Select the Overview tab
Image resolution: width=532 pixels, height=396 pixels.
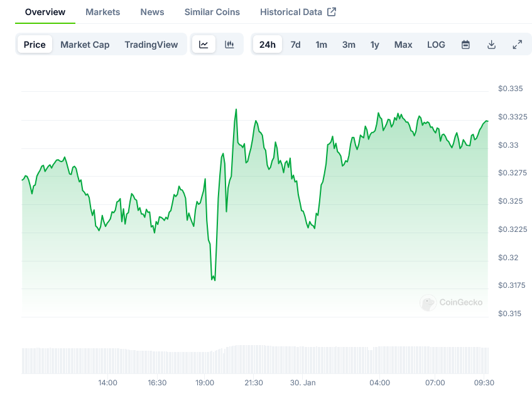coord(45,12)
